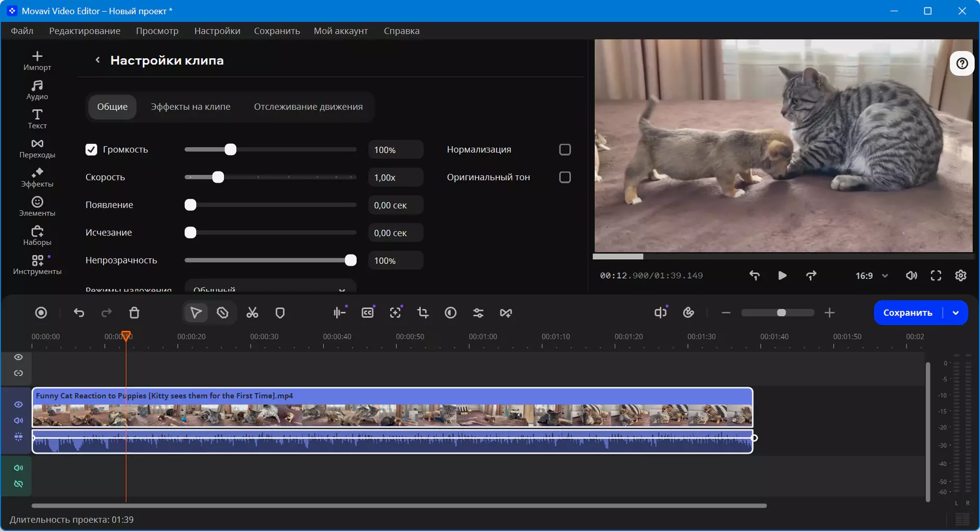Open the Инструменты tools panel

tap(37, 265)
